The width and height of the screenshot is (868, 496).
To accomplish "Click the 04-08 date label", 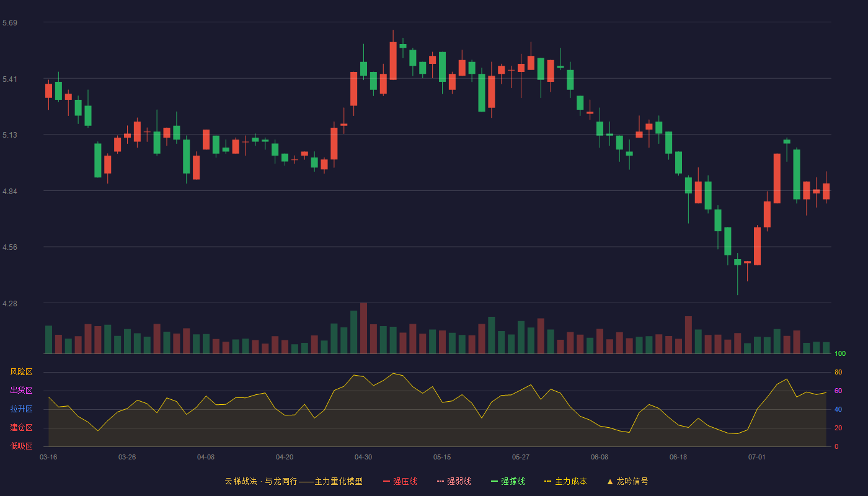I will click(206, 457).
